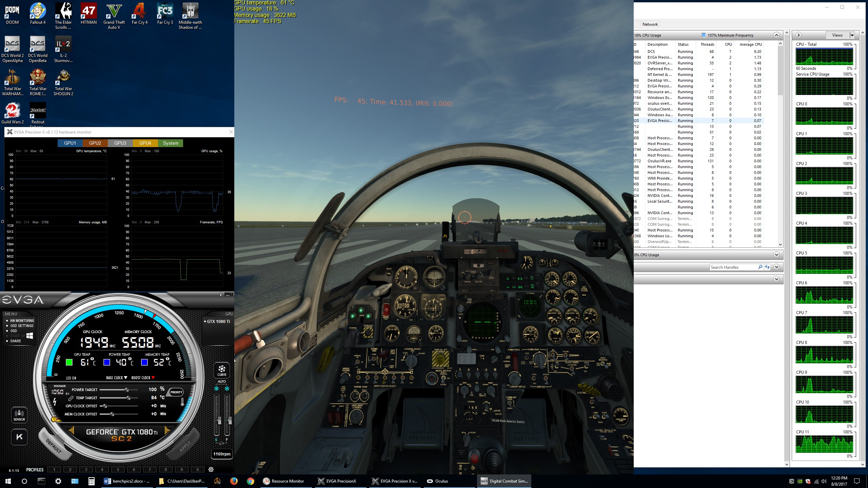Screen dimensions: 868x488
Task: Click left arrow beside GEFORCE GTX 1080 Ti
Action: tap(72, 430)
